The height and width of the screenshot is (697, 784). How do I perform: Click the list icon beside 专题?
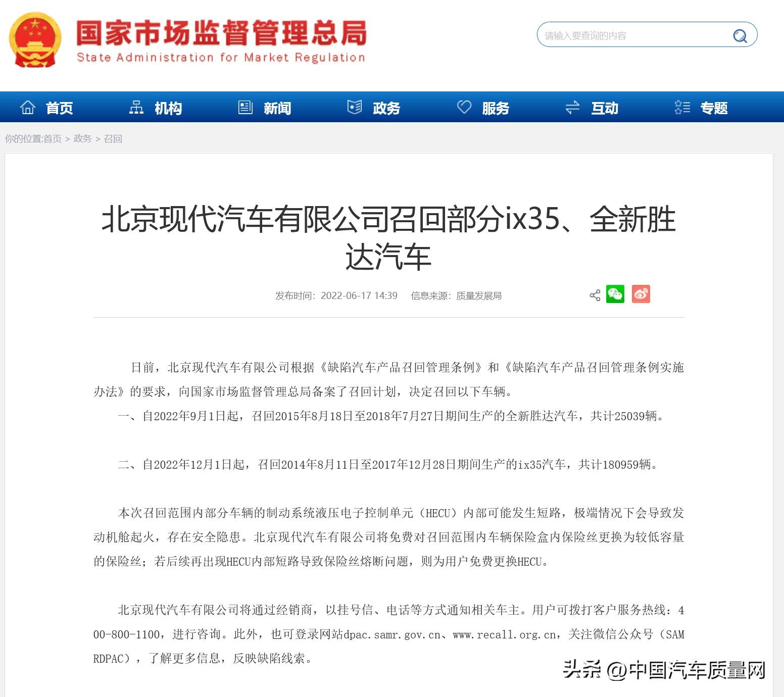pos(682,108)
